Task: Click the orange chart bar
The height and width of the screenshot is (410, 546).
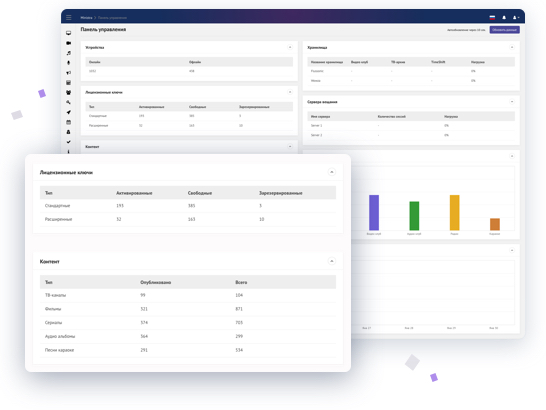Action: tap(495, 224)
